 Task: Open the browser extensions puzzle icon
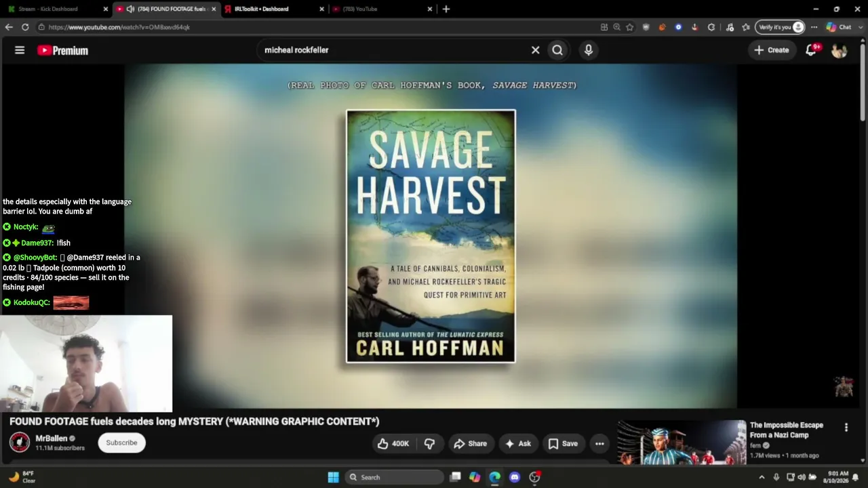(711, 27)
